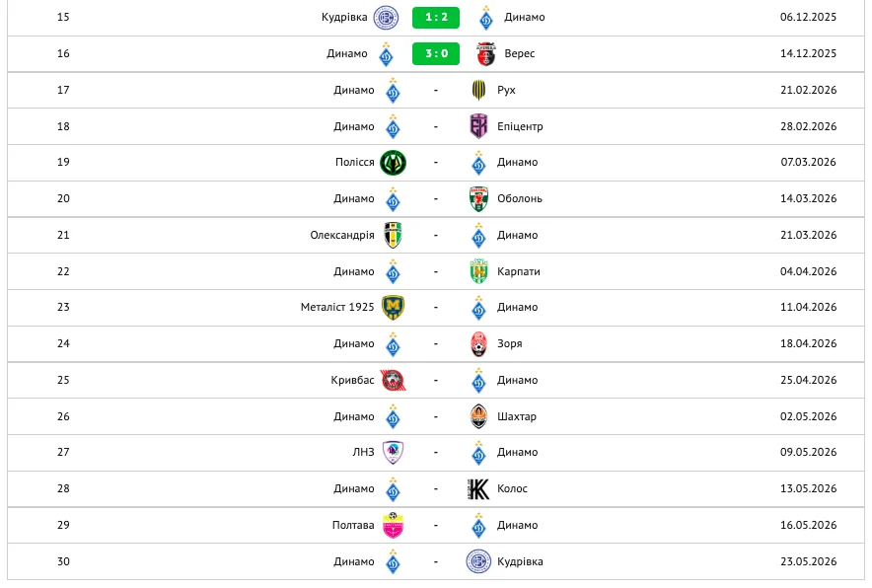The width and height of the screenshot is (872, 588).
Task: Click the Зоря club logo
Action: pyautogui.click(x=478, y=344)
